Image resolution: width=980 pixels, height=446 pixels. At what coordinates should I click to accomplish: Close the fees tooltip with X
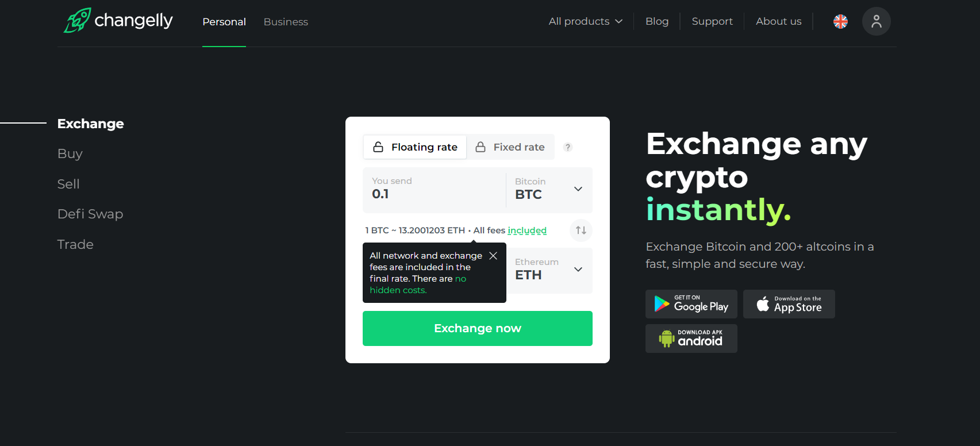[x=493, y=256]
